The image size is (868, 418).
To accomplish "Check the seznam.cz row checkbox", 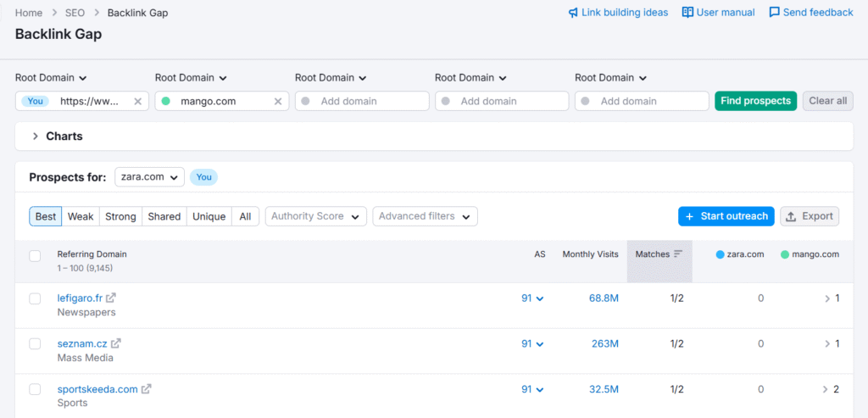I will coord(35,344).
